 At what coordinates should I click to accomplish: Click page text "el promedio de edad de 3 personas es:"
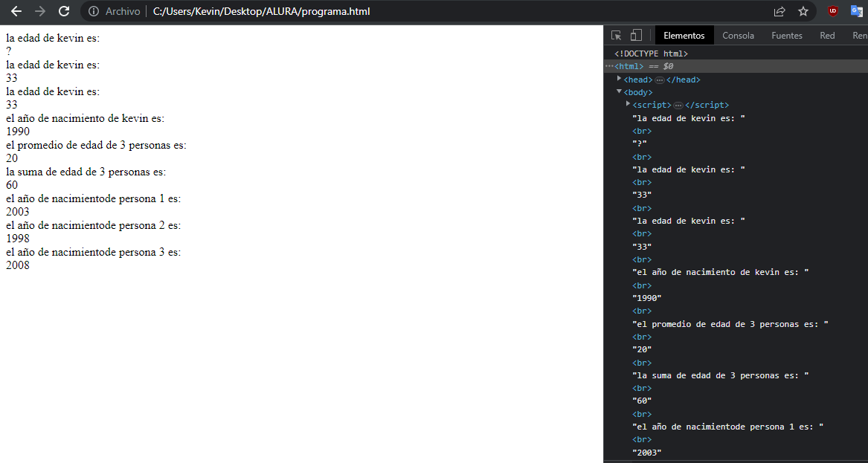click(x=97, y=145)
